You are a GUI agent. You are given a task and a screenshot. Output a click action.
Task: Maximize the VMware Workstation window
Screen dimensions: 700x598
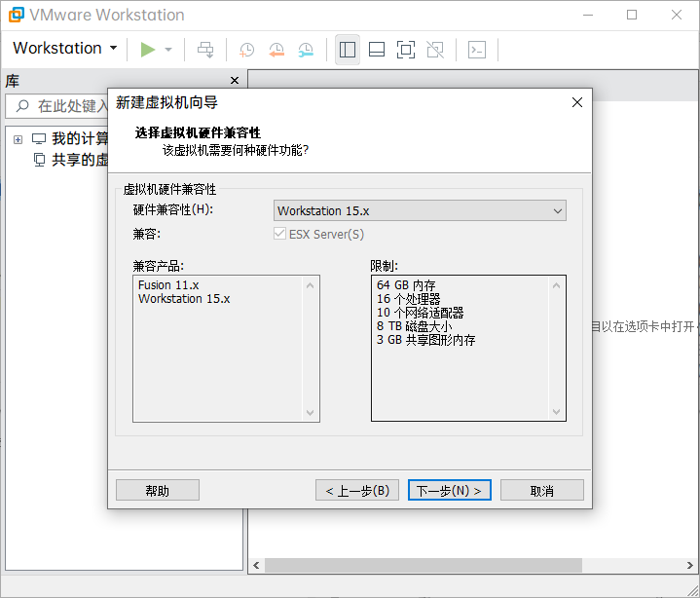(x=632, y=15)
